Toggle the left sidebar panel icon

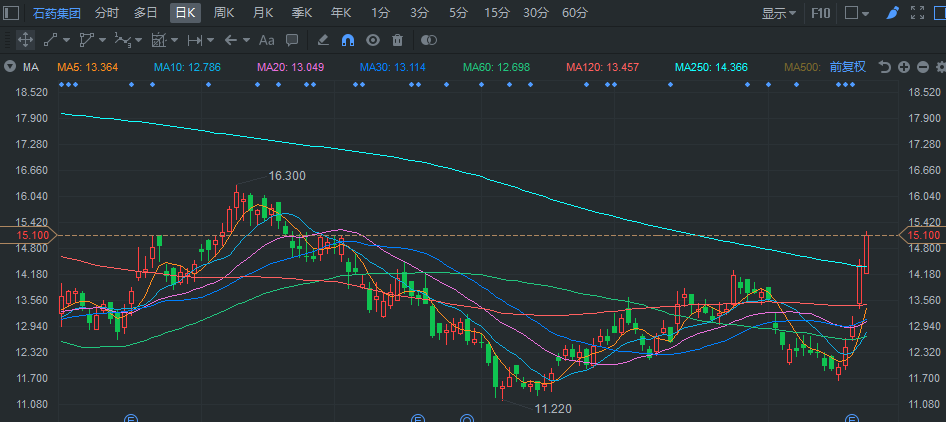coord(11,13)
